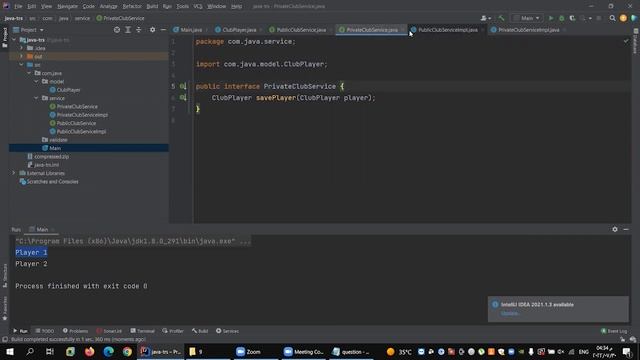
Task: Open the Profiler tool window
Action: 173,331
